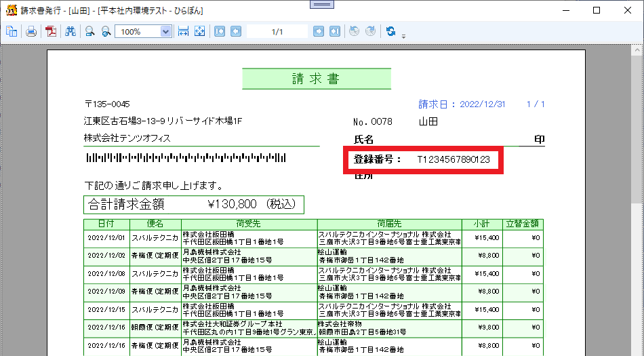Click the zoom out magnifier icon
Screen dimensions: 644x356
point(89,31)
